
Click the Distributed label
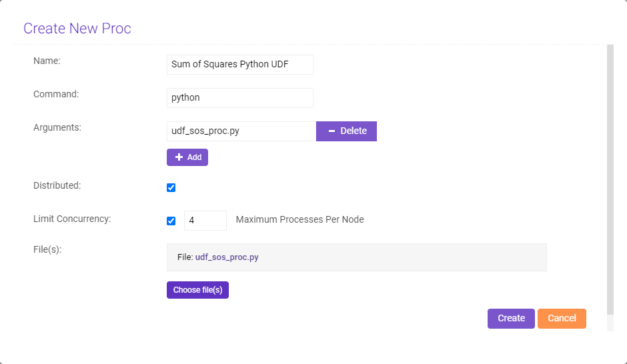click(x=57, y=185)
